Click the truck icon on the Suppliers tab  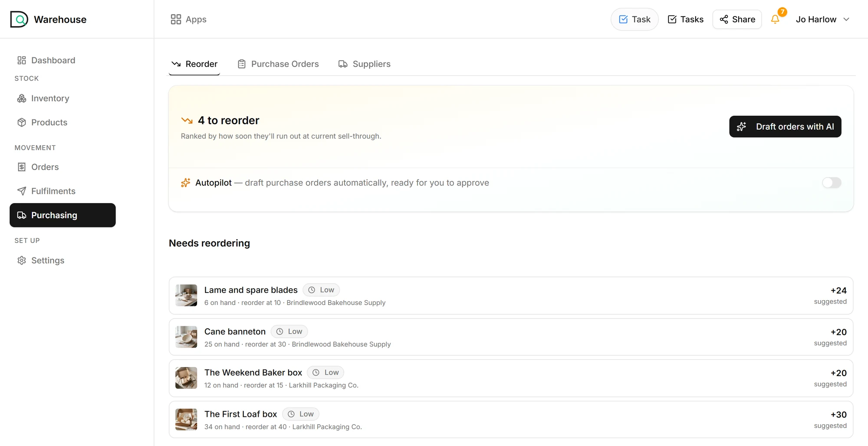343,64
